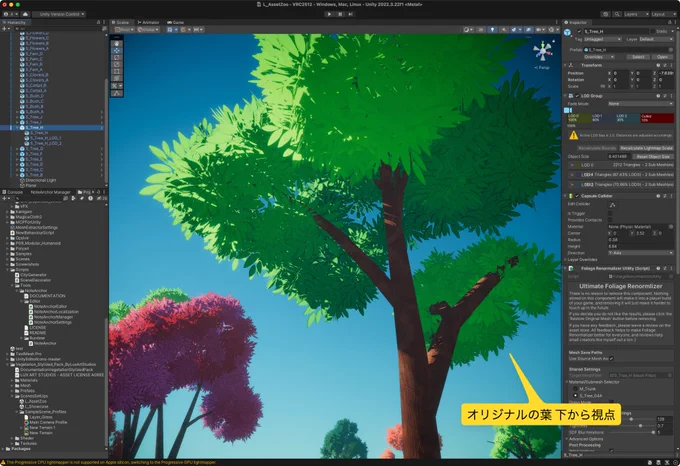Click the Project panel create plus button
The image size is (680, 466).
(5, 198)
